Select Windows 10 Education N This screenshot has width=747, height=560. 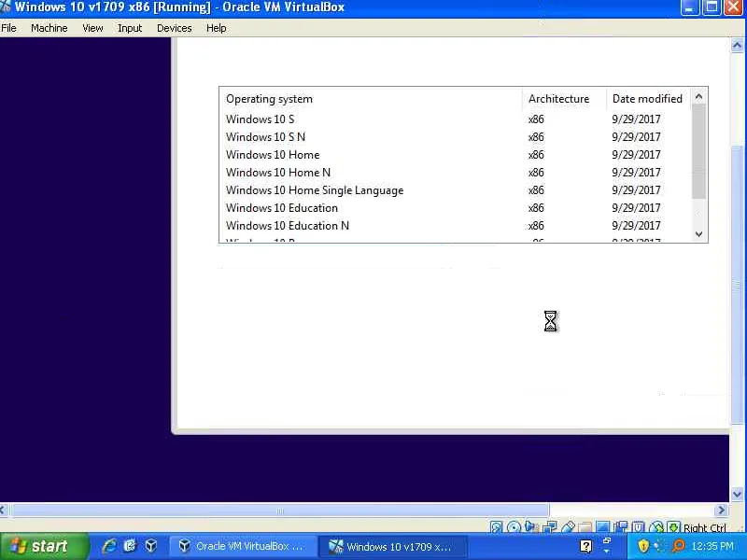click(x=456, y=226)
